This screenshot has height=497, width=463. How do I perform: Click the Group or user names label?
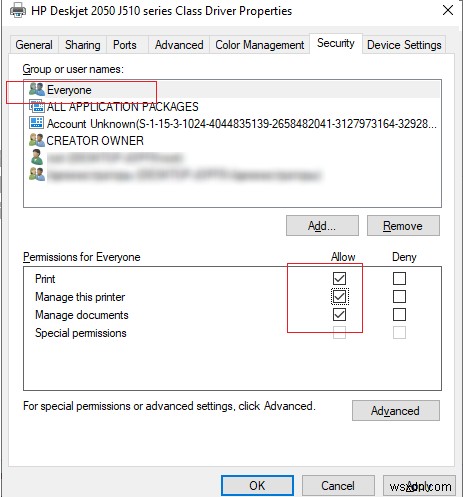point(73,69)
